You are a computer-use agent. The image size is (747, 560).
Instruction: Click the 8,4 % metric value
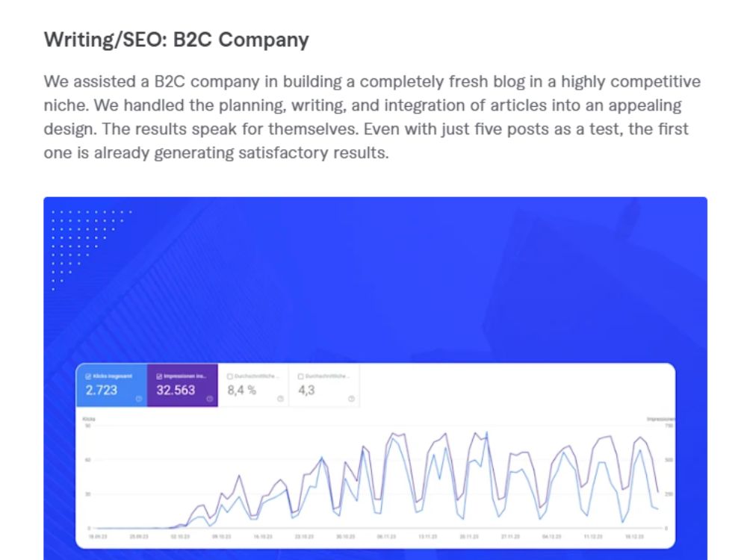(241, 391)
